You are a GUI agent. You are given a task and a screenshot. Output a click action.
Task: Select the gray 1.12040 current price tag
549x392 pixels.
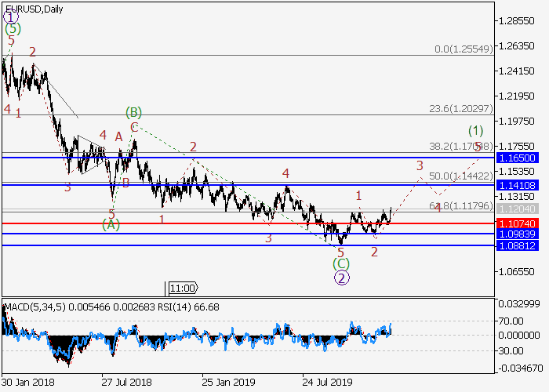[x=517, y=209]
